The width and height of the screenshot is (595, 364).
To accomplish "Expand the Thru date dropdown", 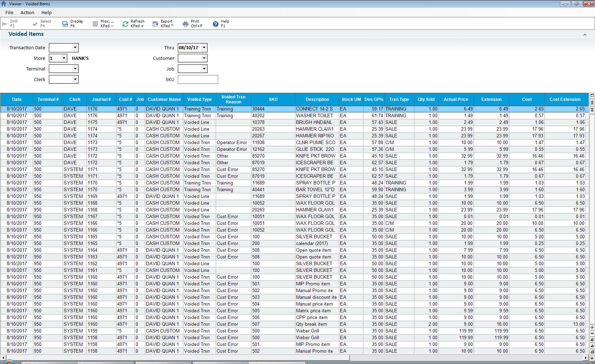I will pyautogui.click(x=204, y=47).
